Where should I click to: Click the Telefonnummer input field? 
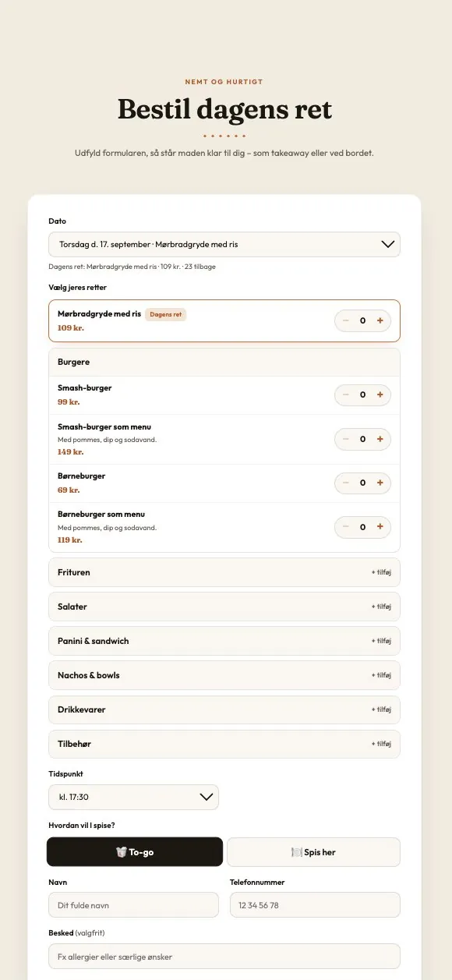click(x=315, y=905)
